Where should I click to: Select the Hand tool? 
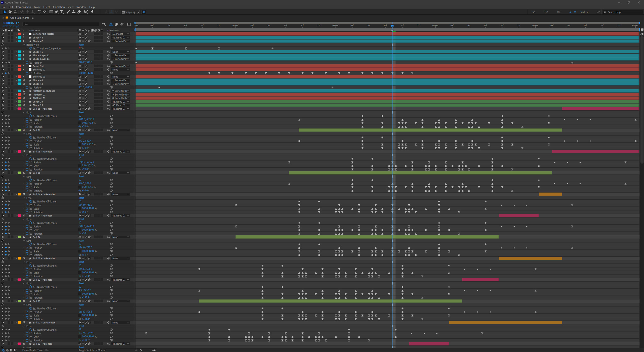pyautogui.click(x=10, y=12)
